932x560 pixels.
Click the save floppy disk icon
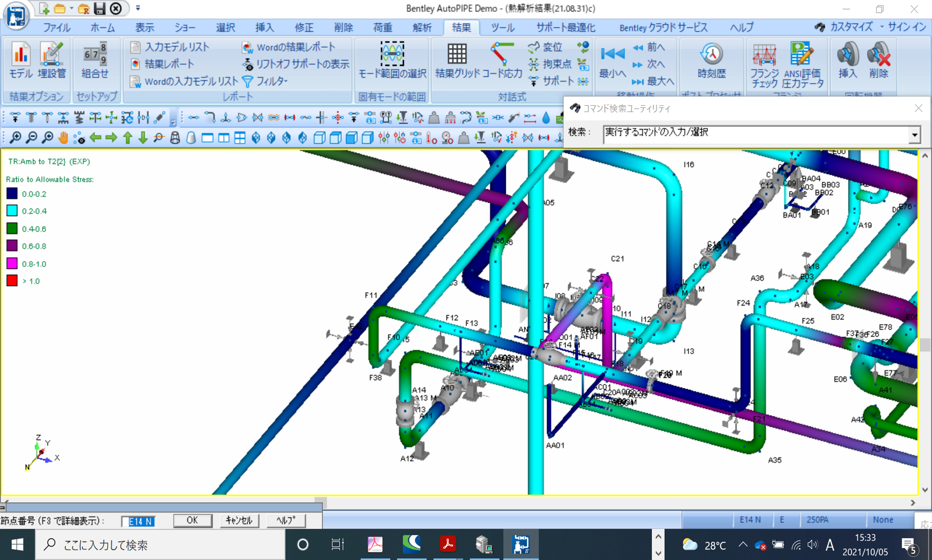coord(100,9)
